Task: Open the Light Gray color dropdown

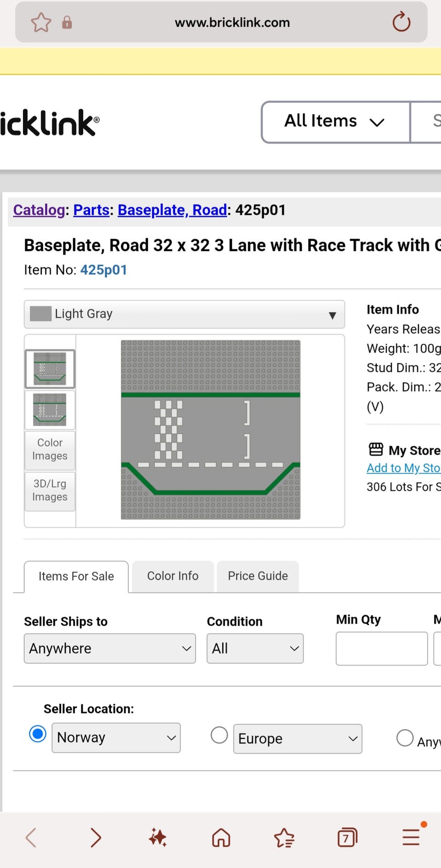Action: (184, 314)
